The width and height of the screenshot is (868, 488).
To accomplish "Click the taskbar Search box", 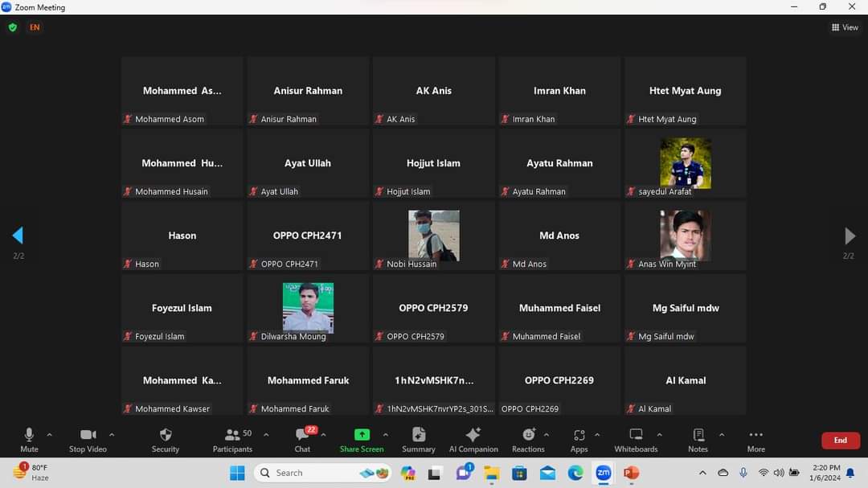I will pyautogui.click(x=323, y=473).
